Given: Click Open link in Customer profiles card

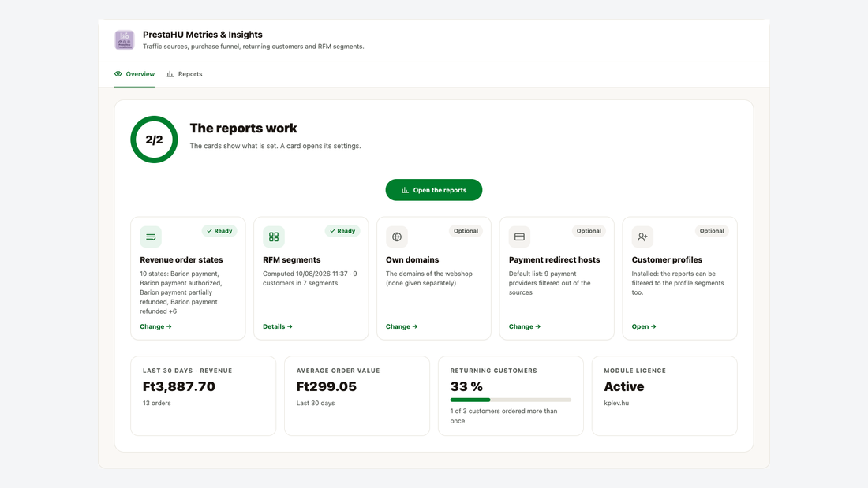Looking at the screenshot, I should (x=644, y=326).
